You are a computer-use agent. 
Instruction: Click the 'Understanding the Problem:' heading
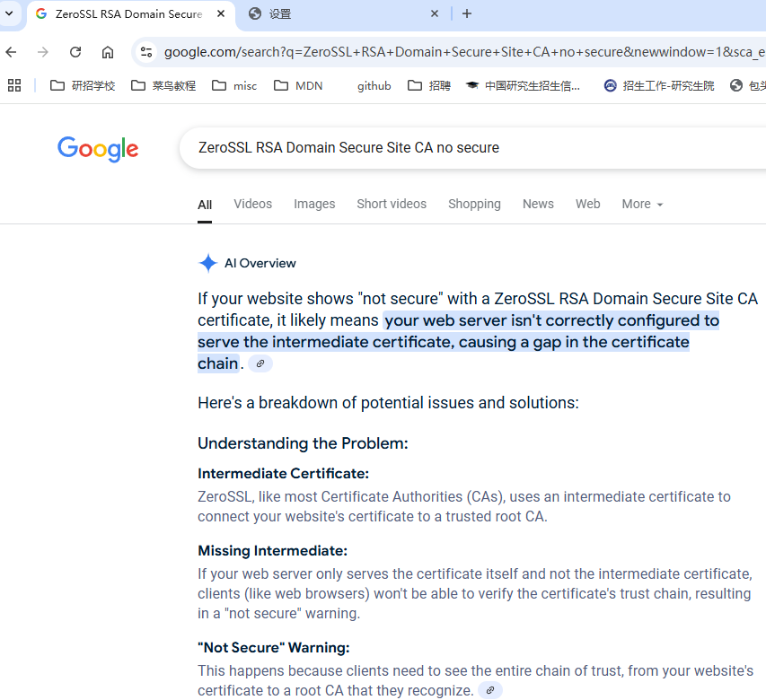(303, 443)
